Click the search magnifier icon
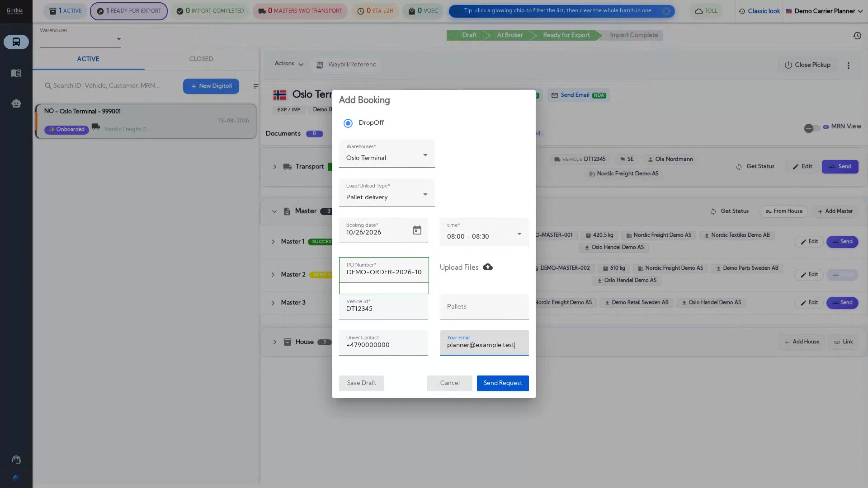 coord(48,86)
